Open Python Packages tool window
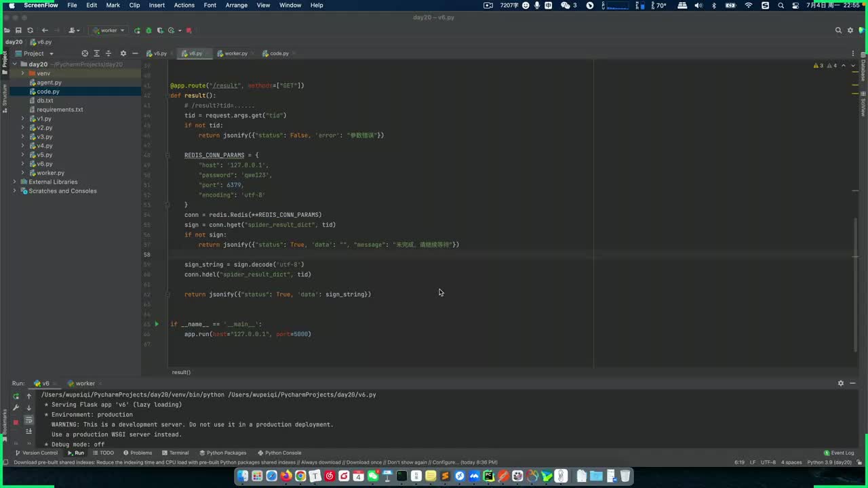This screenshot has width=868, height=488. click(x=223, y=453)
